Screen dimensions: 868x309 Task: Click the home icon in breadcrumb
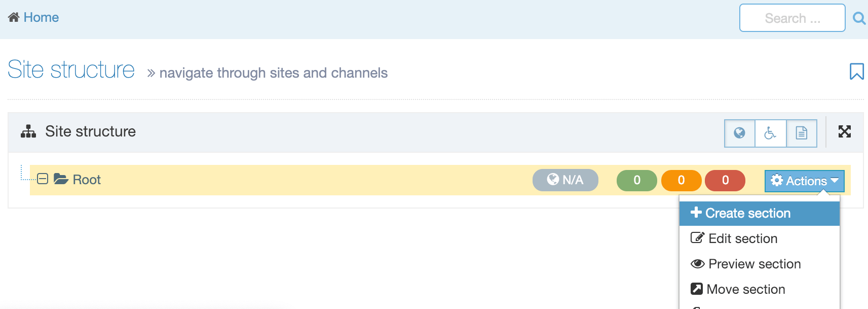click(14, 18)
